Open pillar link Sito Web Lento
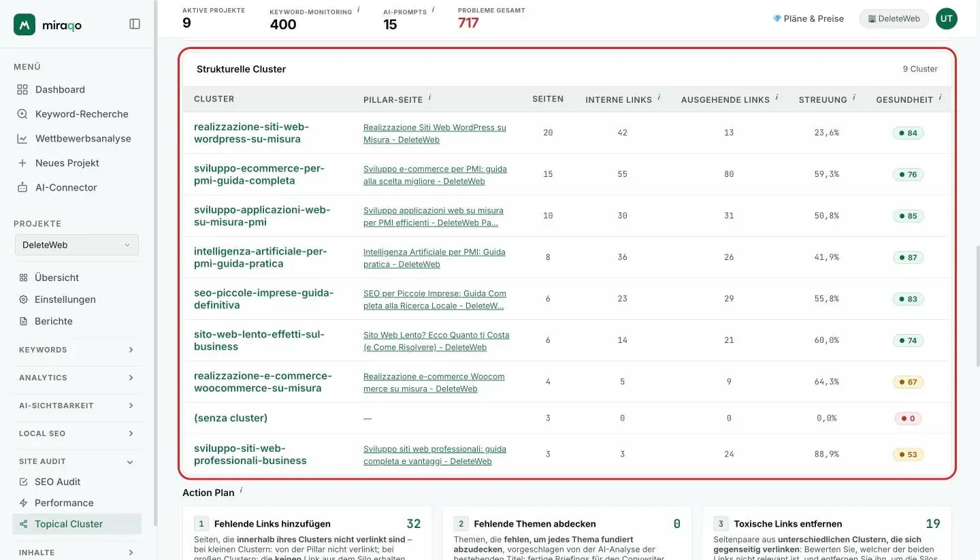The image size is (980, 560). (436, 341)
